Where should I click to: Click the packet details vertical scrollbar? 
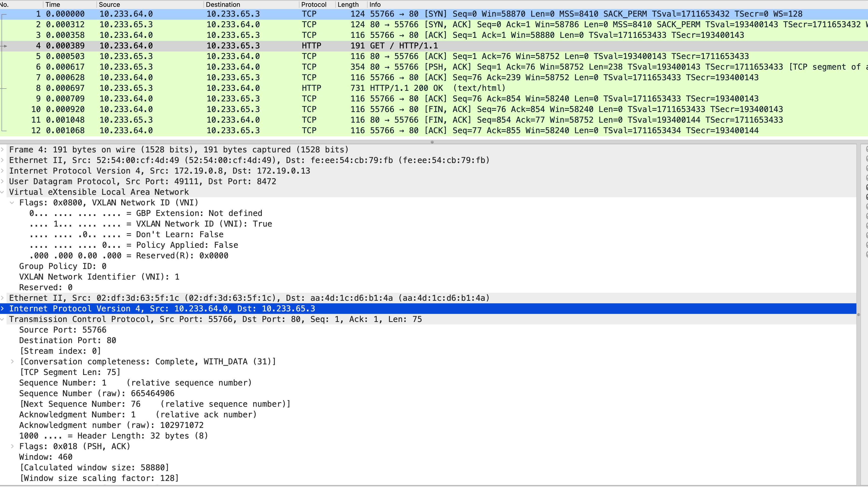(x=859, y=315)
